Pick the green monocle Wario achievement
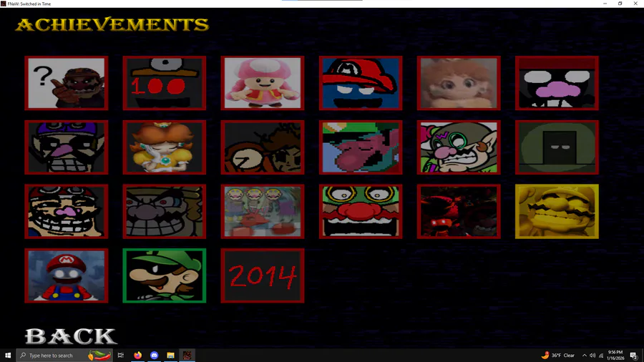Screen dimensions: 644x362 tap(459, 147)
